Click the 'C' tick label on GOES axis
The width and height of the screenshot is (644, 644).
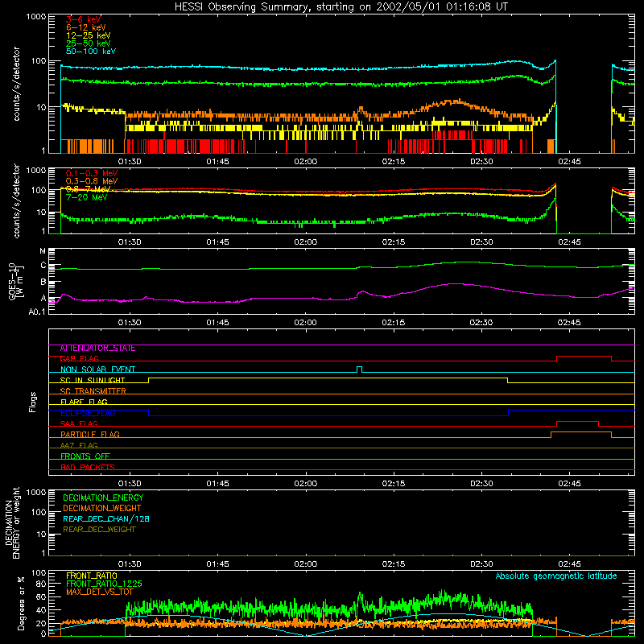click(x=43, y=266)
